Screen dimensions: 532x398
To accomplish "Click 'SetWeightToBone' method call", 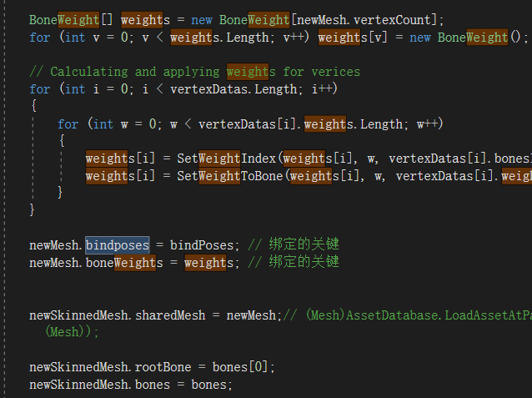I will tap(229, 176).
